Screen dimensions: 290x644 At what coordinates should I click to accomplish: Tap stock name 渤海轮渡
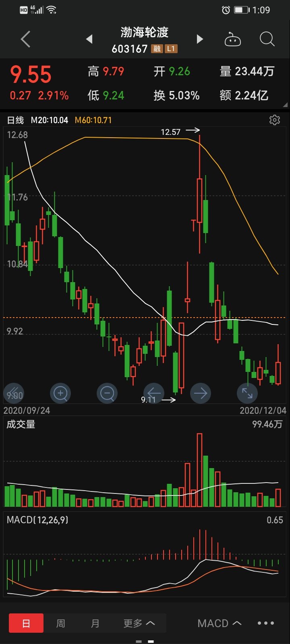click(x=145, y=32)
